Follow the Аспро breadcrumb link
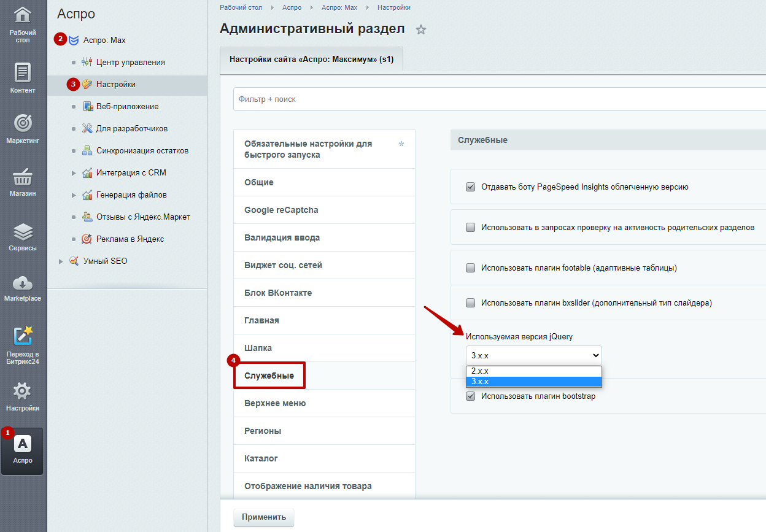The width and height of the screenshot is (766, 532). (292, 7)
